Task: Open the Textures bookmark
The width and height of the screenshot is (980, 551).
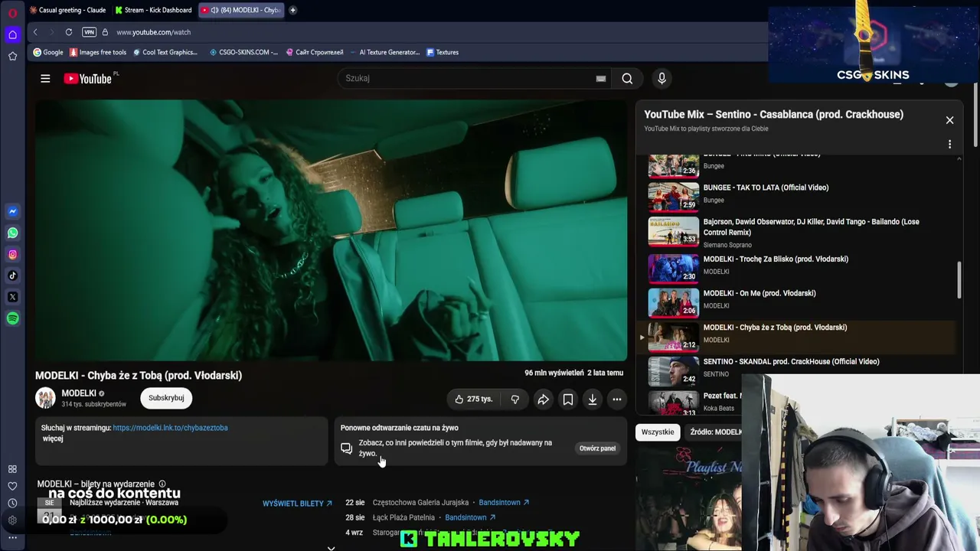Action: point(443,52)
